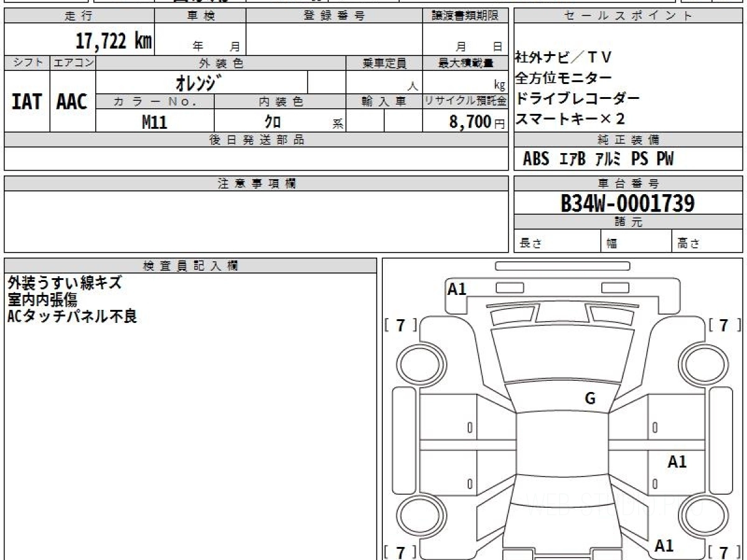Click the [7] tire rating at upper right

pyautogui.click(x=723, y=325)
